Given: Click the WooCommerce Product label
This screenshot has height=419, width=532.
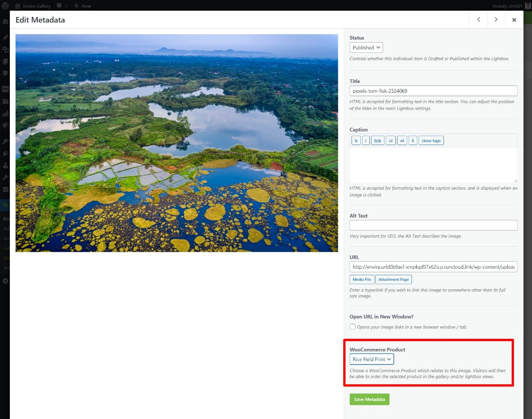Looking at the screenshot, I should pyautogui.click(x=377, y=350).
